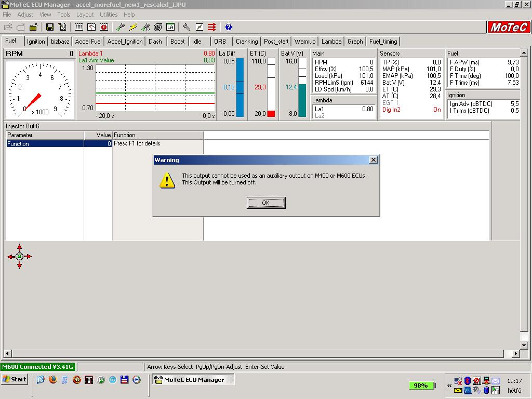532x399 pixels.
Task: Switch to the Accel_Ignition tab
Action: click(x=125, y=42)
